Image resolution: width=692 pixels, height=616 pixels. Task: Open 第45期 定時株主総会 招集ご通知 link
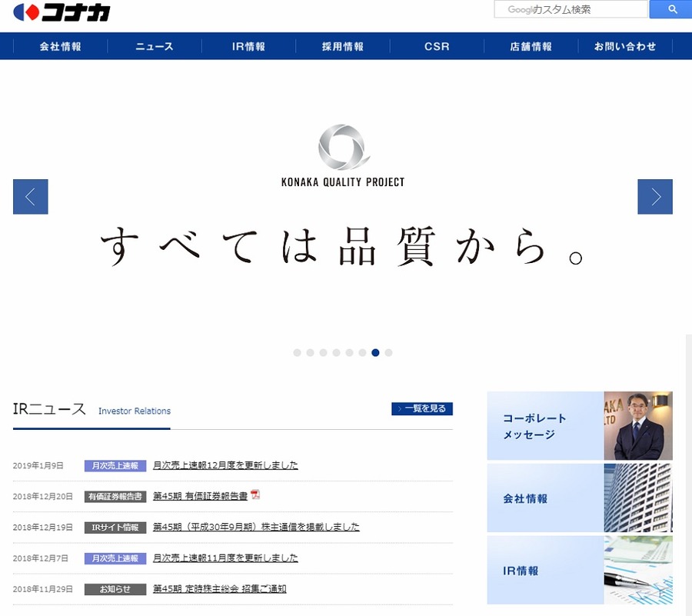[219, 588]
